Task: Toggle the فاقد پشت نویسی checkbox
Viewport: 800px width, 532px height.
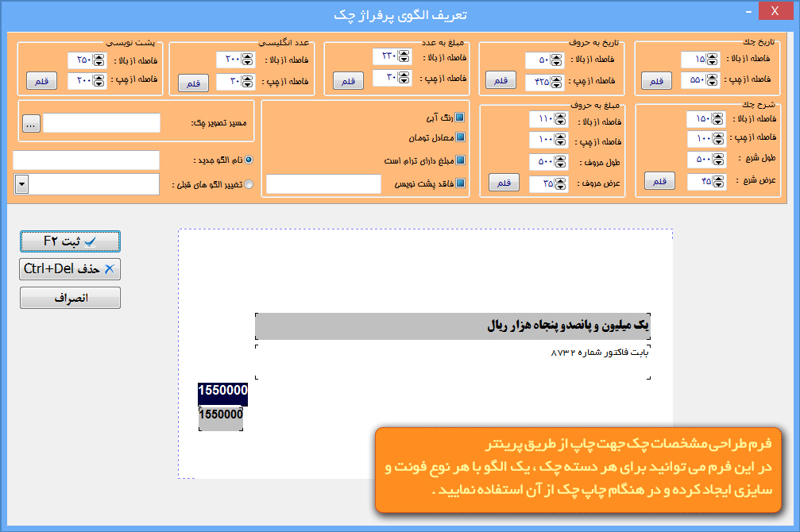Action: click(x=459, y=183)
